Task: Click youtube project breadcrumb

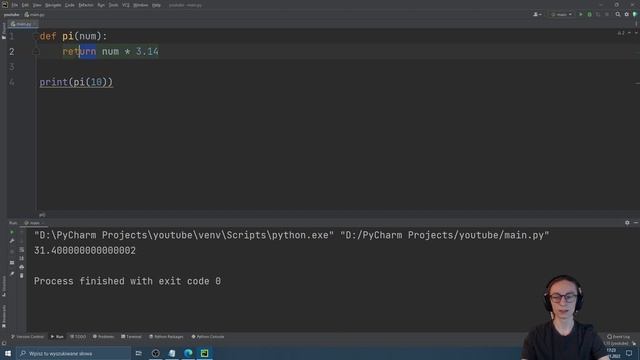Action: pyautogui.click(x=11, y=15)
